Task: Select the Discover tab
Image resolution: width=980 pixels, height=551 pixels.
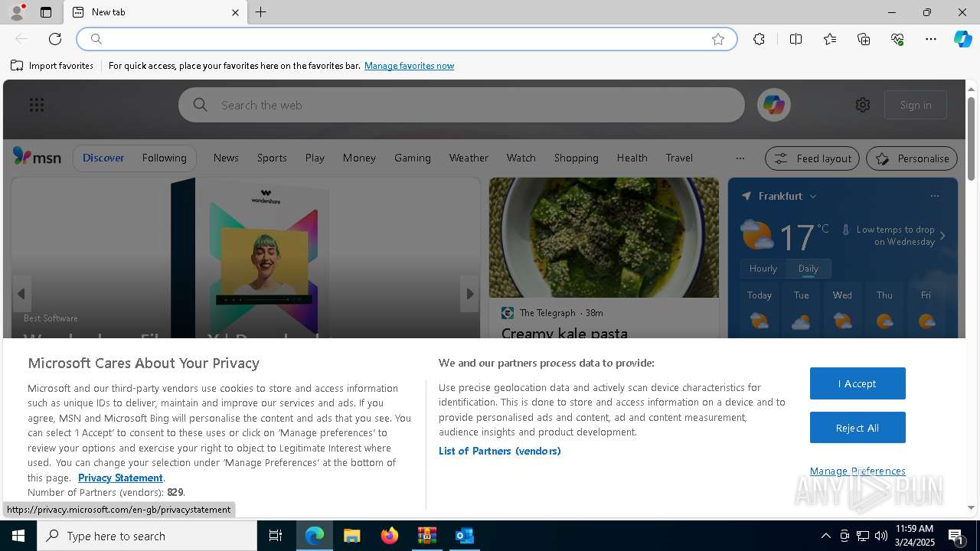Action: point(103,158)
